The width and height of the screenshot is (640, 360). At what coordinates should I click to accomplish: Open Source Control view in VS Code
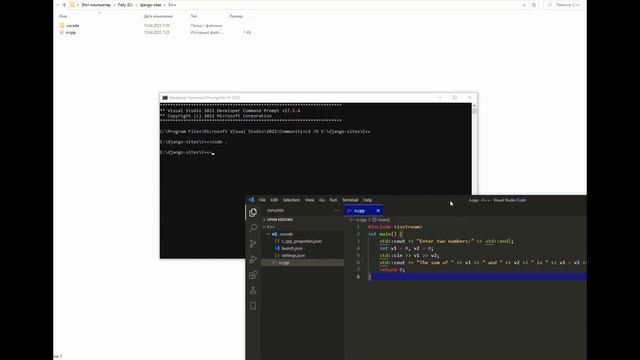tap(253, 244)
